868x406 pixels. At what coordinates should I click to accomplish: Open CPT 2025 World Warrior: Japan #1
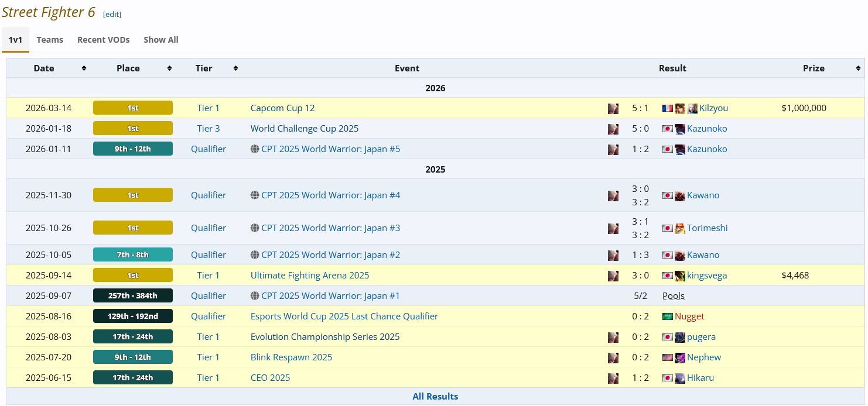click(331, 296)
